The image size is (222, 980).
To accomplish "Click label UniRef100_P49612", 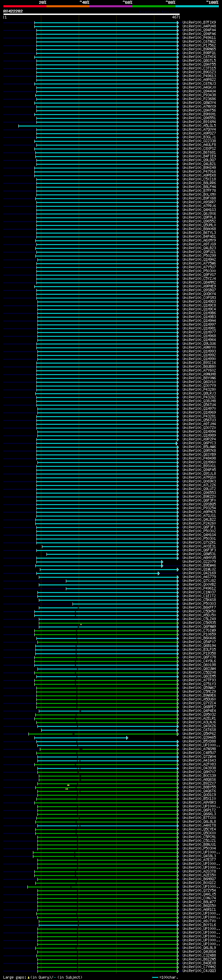I will point(199,588).
